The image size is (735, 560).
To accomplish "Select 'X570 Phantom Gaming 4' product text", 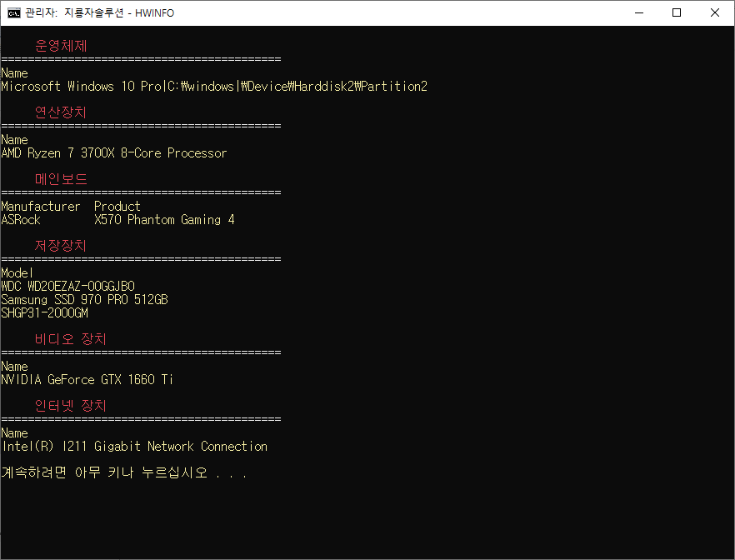I will pyautogui.click(x=164, y=220).
